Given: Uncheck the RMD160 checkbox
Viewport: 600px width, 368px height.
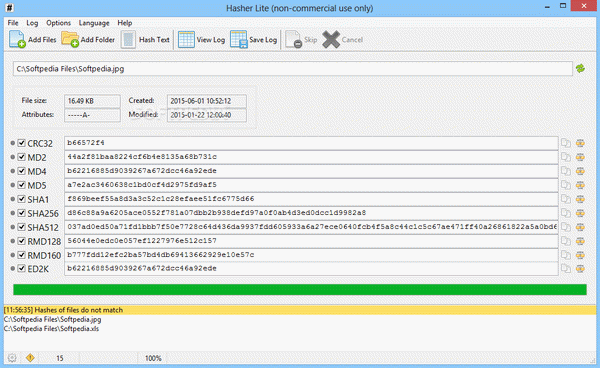Looking at the screenshot, I should pyautogui.click(x=21, y=255).
